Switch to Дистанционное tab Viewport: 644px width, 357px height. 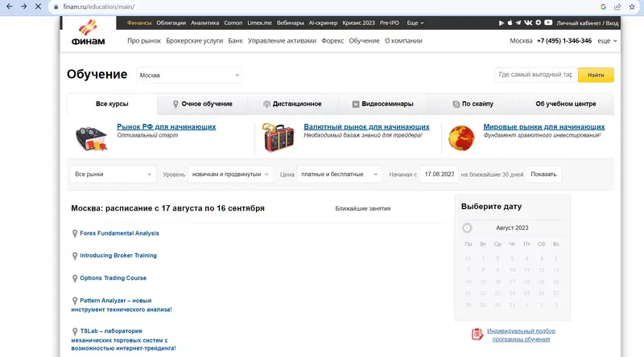click(x=292, y=104)
